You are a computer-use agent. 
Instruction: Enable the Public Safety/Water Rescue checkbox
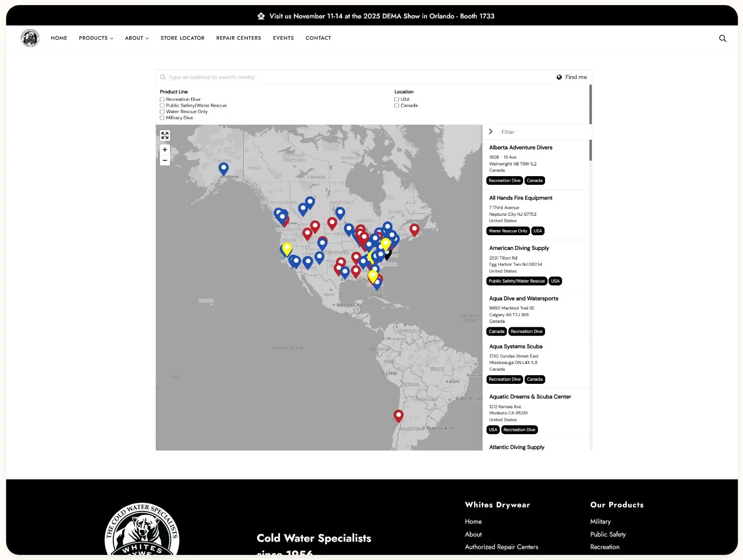tap(162, 105)
